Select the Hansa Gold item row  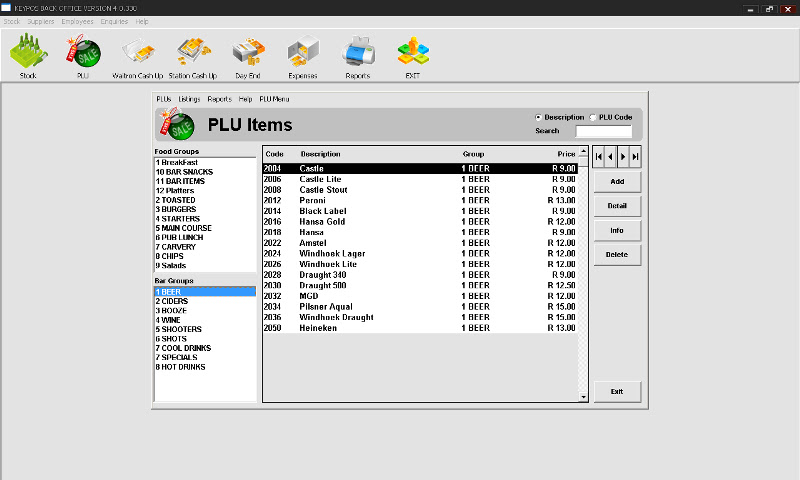pos(420,222)
